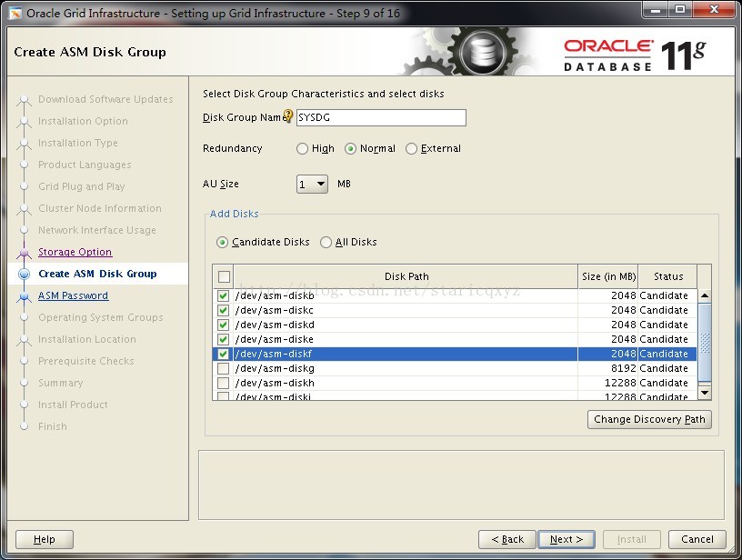Select Candidate Disks radio button
The width and height of the screenshot is (742, 560).
tap(222, 243)
